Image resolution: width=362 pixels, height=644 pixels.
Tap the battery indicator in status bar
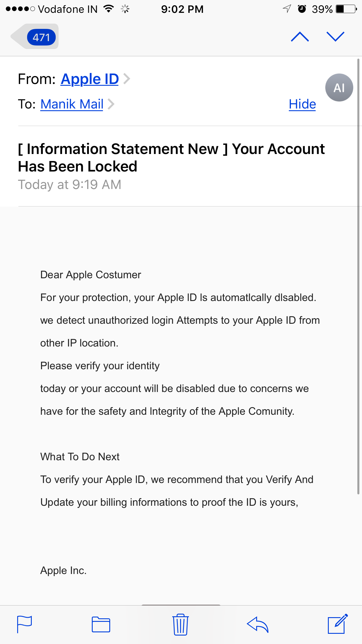(x=346, y=9)
